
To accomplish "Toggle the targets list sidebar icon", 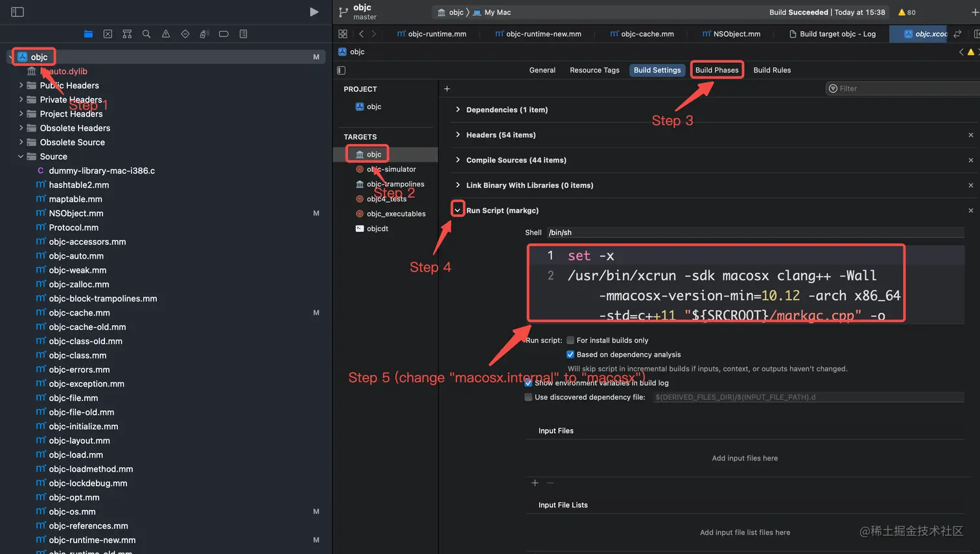I will [342, 70].
